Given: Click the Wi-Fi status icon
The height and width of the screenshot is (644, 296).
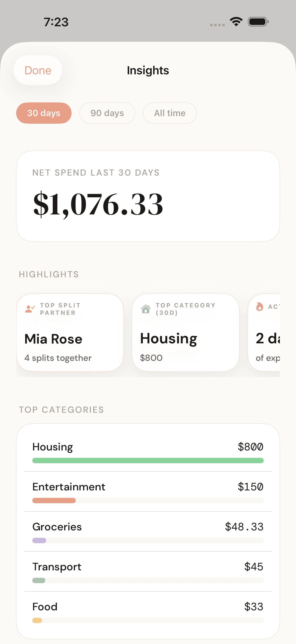Looking at the screenshot, I should point(236,22).
